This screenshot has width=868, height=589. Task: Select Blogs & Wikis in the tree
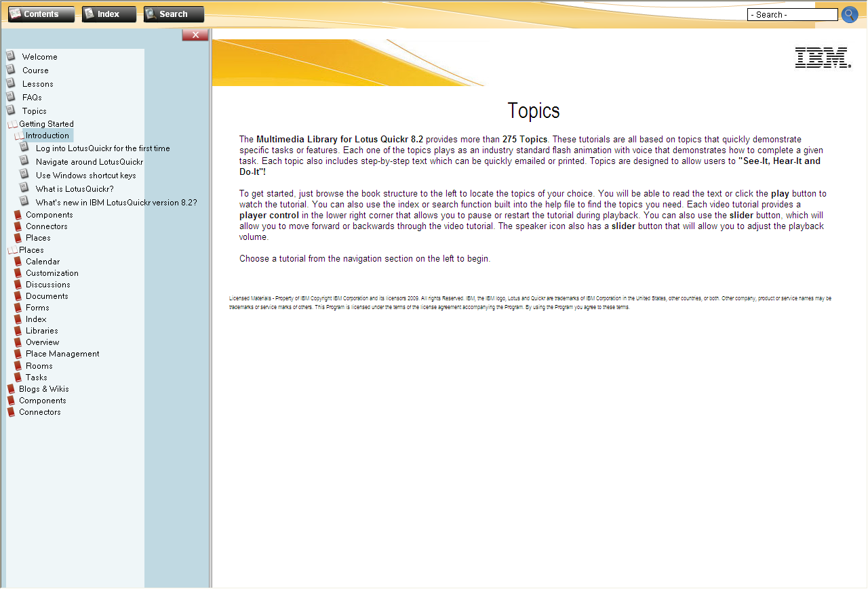pyautogui.click(x=44, y=389)
